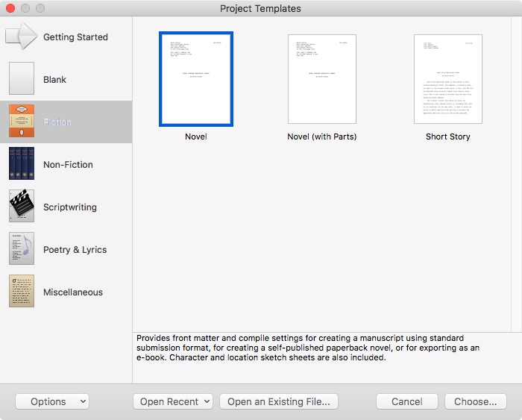Click the Fiction paperback book icon
This screenshot has width=522, height=420.
click(22, 122)
